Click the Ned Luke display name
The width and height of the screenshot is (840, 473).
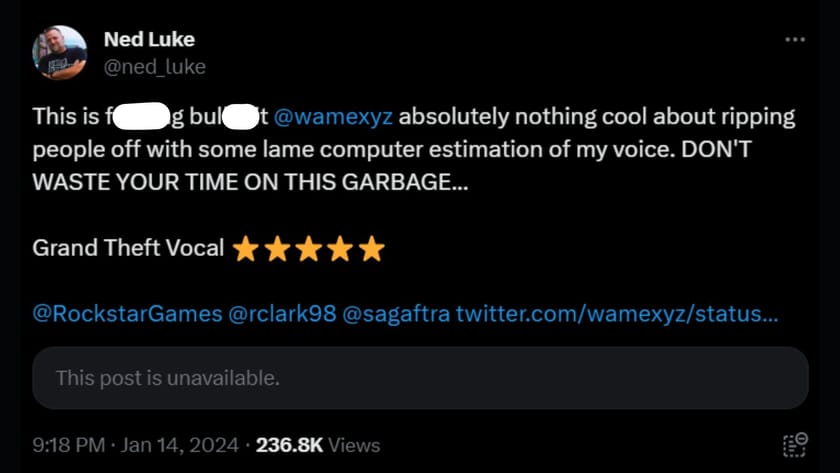[149, 40]
